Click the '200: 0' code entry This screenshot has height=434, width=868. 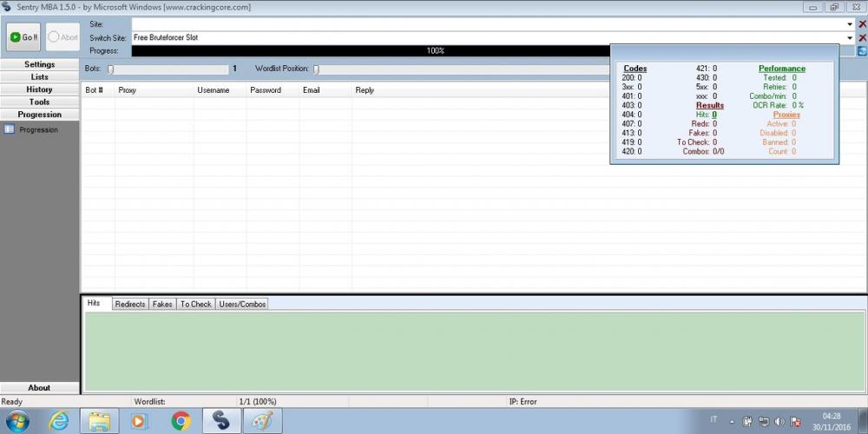[x=632, y=77]
